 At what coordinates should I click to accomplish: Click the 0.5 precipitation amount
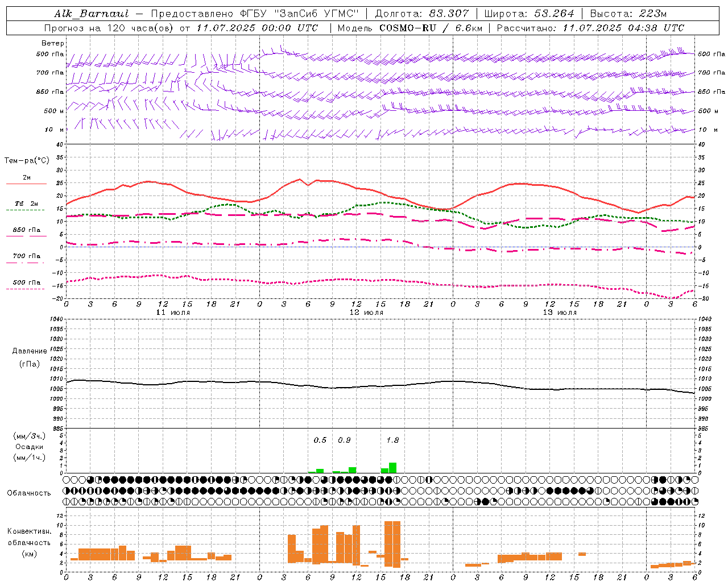pos(320,440)
